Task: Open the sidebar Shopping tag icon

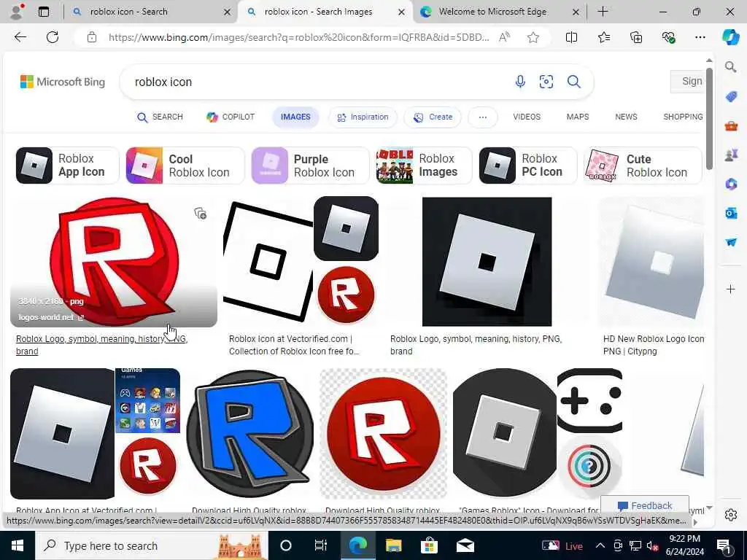Action: pyautogui.click(x=731, y=97)
